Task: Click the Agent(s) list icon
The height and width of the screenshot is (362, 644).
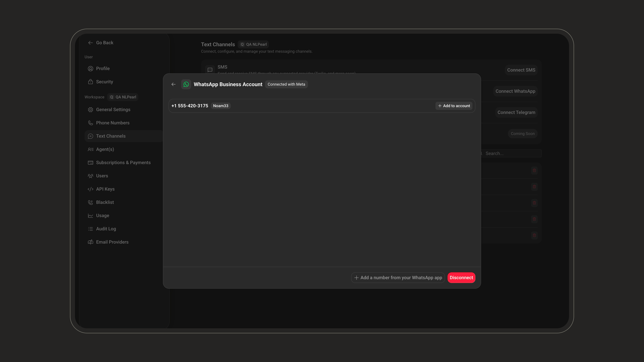Action: pyautogui.click(x=91, y=149)
